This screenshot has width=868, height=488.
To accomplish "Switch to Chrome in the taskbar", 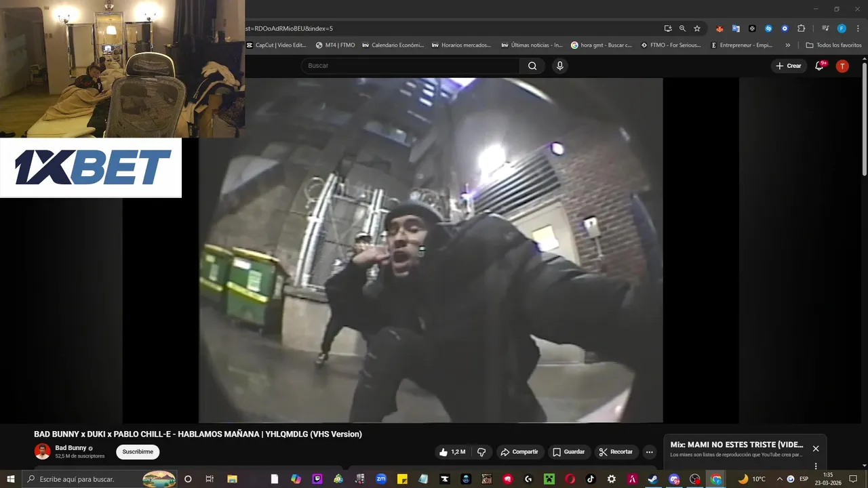I will 715,479.
